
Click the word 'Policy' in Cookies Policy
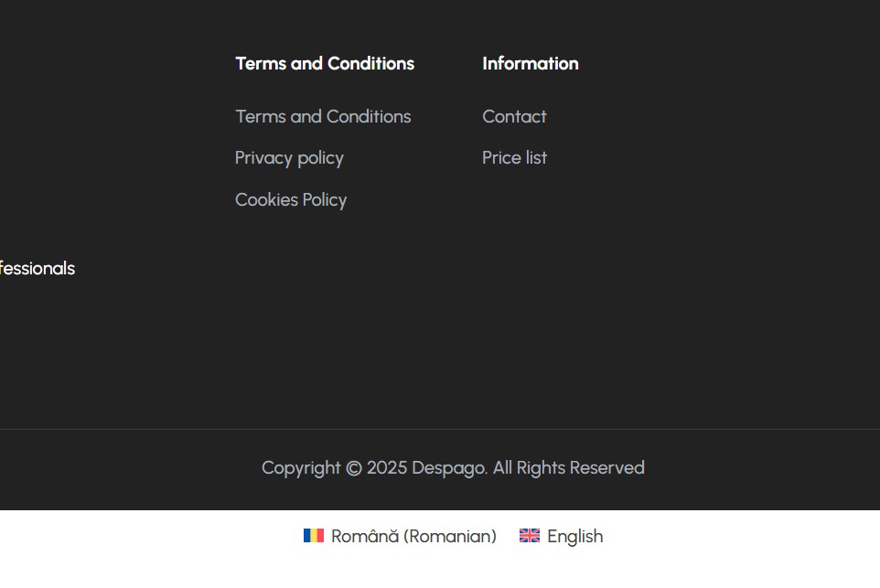point(325,200)
